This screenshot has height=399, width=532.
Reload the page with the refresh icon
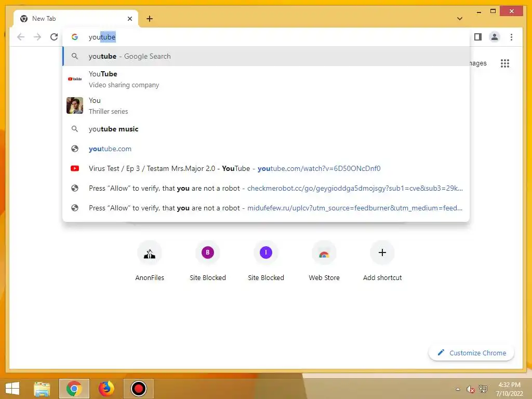pos(54,37)
